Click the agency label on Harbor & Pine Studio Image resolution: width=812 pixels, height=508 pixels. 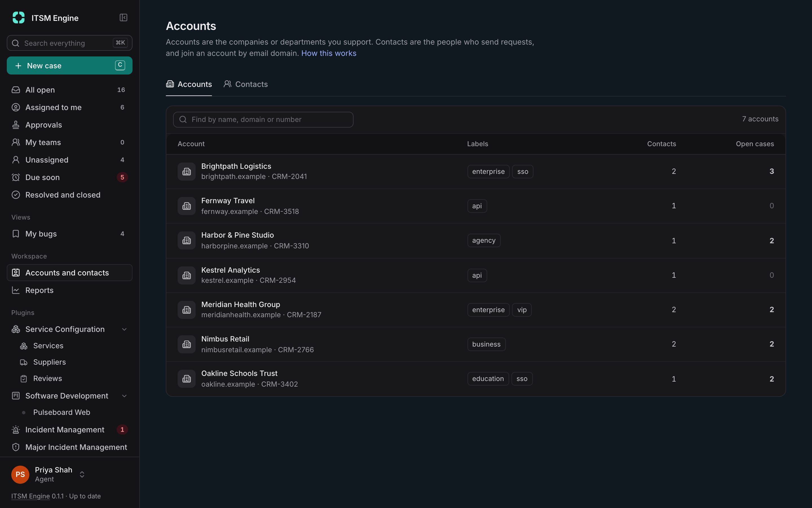484,240
